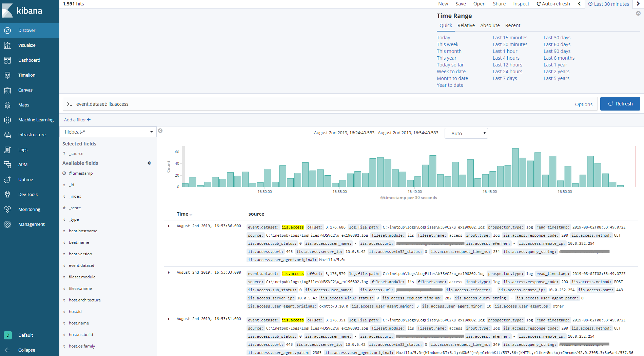Screen dimensions: 644x356
Task: Open Dev Tools wrench icon
Action: pos(7,195)
